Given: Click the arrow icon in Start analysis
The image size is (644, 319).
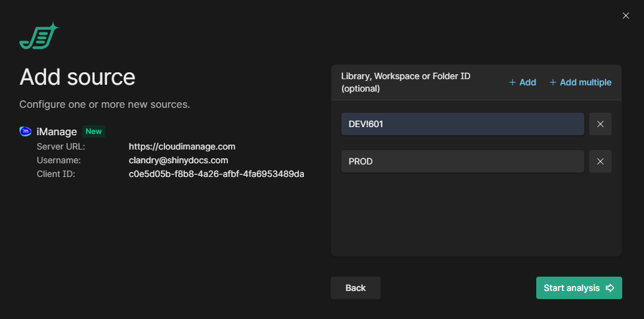Looking at the screenshot, I should pyautogui.click(x=610, y=288).
